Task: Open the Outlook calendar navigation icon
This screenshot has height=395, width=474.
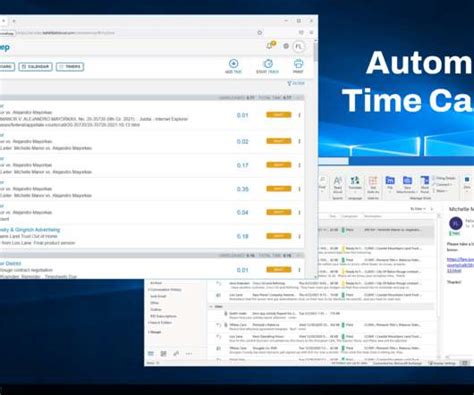Action: pos(163,354)
